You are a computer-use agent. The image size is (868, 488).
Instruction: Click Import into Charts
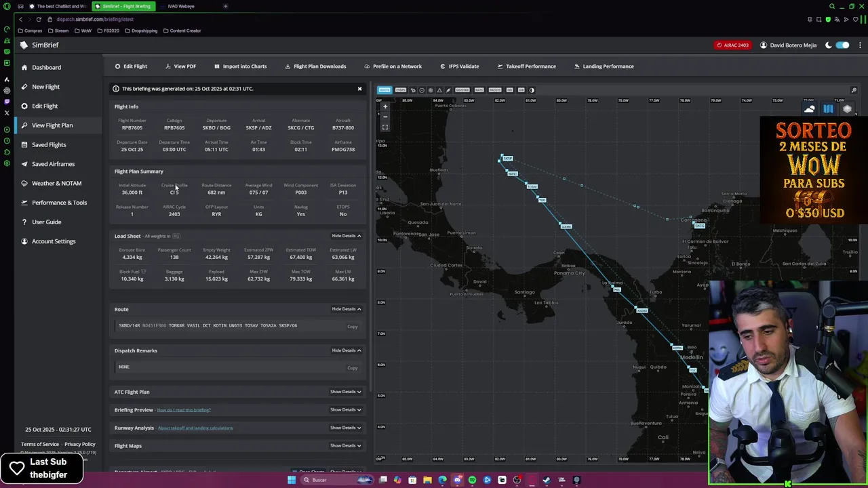coord(240,66)
